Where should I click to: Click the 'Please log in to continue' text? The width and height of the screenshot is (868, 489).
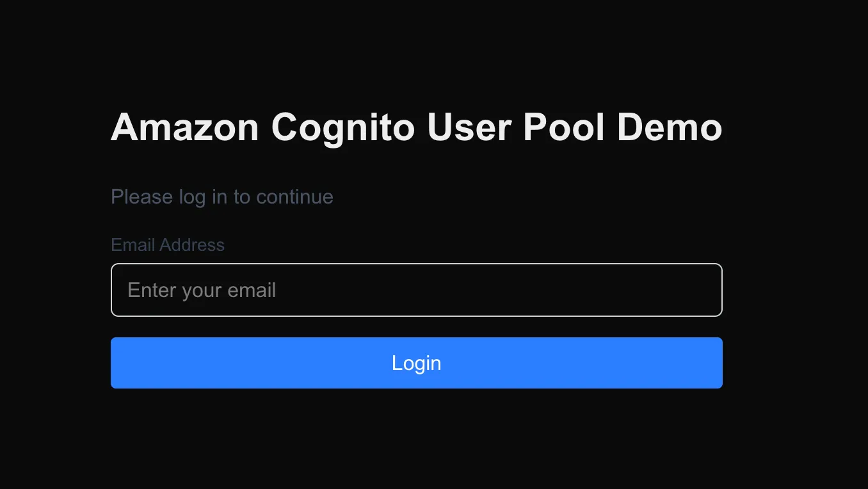pyautogui.click(x=221, y=196)
